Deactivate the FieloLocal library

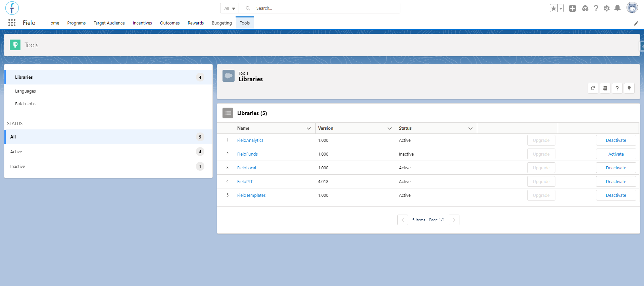coord(616,168)
